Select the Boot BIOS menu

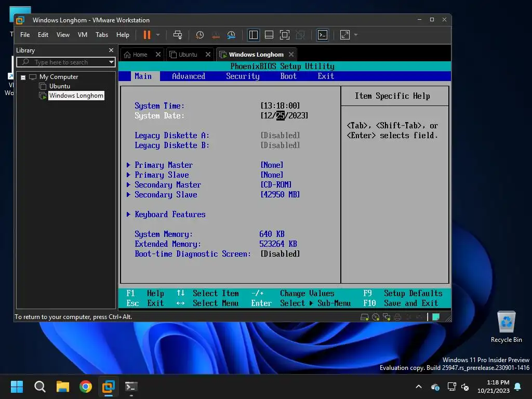[x=288, y=76]
